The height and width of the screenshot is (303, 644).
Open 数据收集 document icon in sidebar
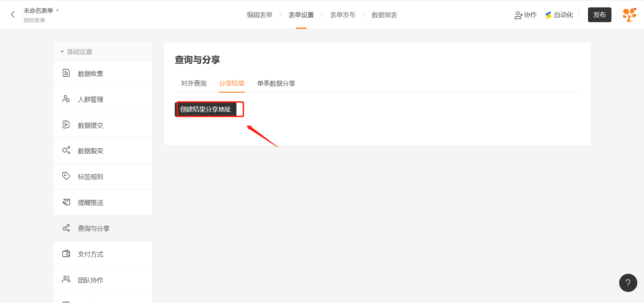click(x=66, y=73)
